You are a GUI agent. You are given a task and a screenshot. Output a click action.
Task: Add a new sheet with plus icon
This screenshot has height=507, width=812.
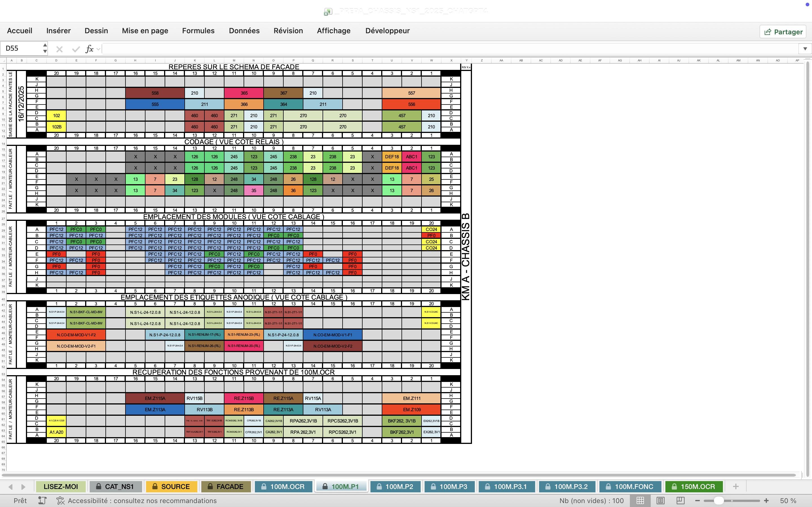(736, 486)
